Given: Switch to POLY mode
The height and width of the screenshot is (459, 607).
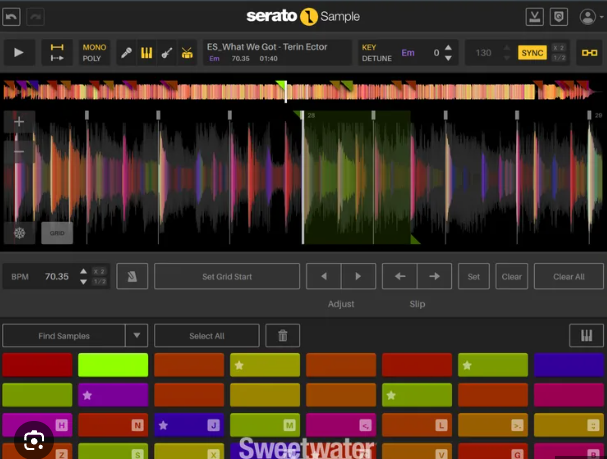Looking at the screenshot, I should point(91,58).
